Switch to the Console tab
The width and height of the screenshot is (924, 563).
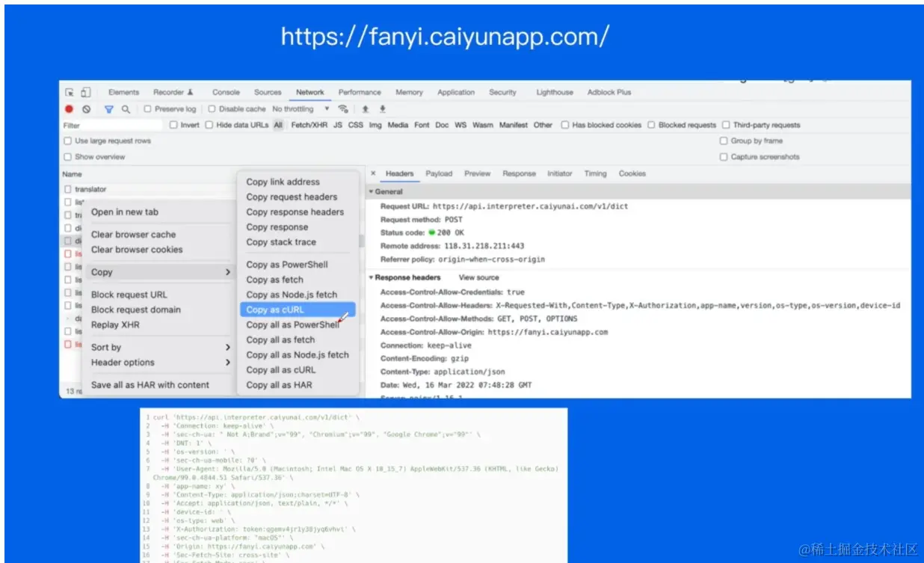(226, 93)
